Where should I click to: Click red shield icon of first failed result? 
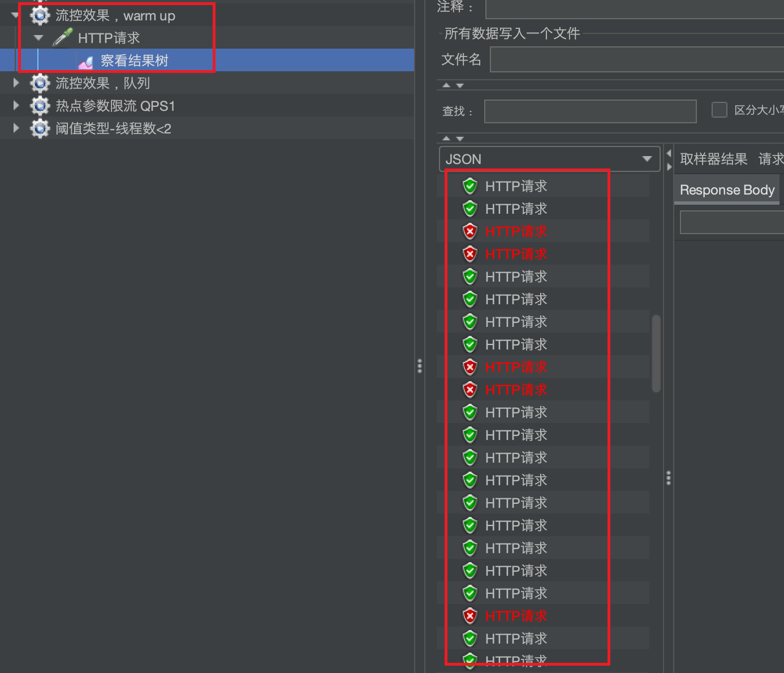[x=470, y=231]
